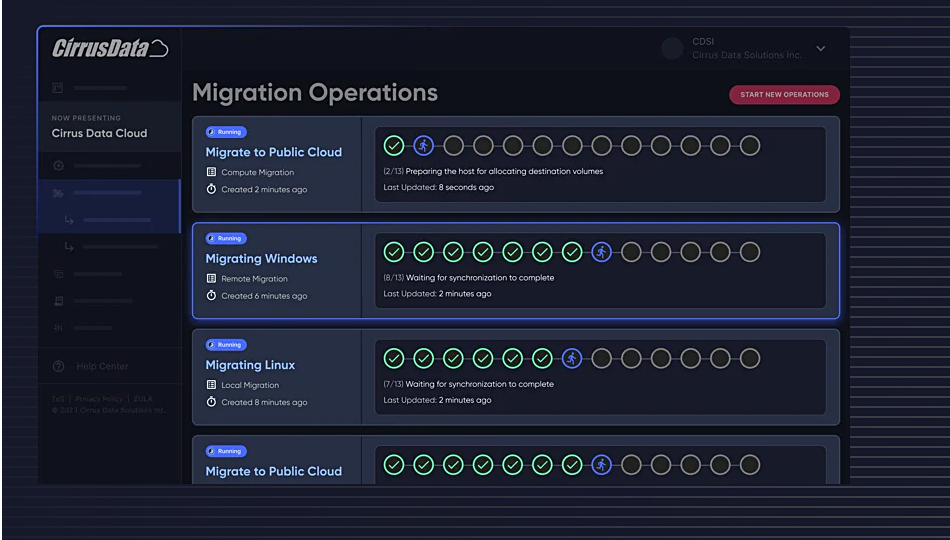Click stopwatch icon beside Created 6 minutes ago
This screenshot has width=950, height=540.
211,296
